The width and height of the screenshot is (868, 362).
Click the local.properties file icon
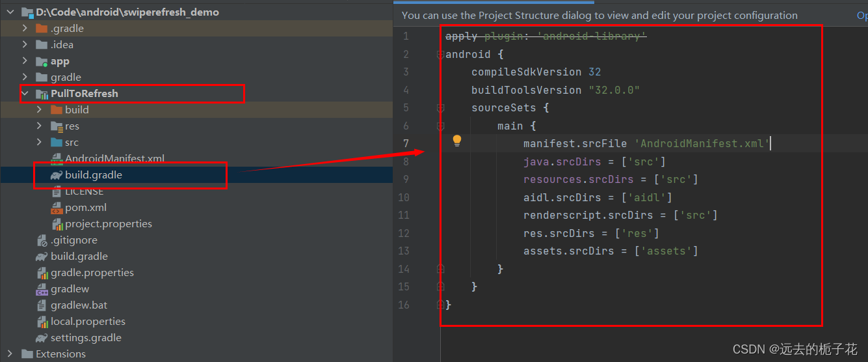42,322
